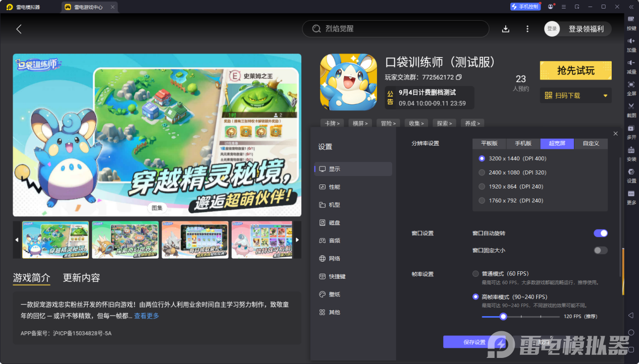
Task: Switch to the 自定义 resolution tab
Action: point(590,143)
